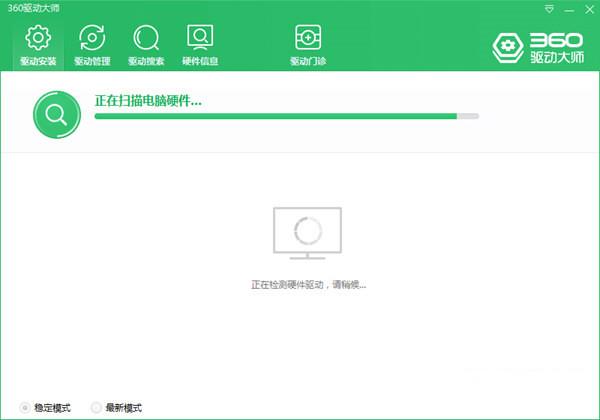Minimize the 360驱动大师 window
The width and height of the screenshot is (600, 420).
(569, 7)
